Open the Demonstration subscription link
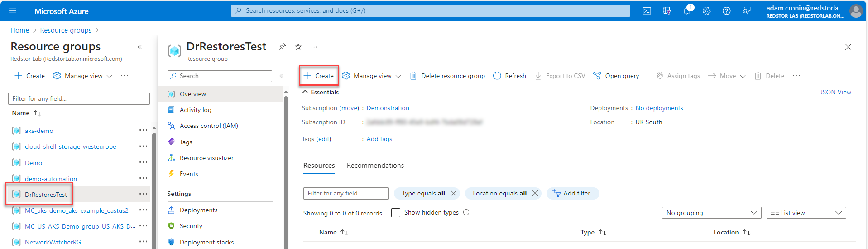Image resolution: width=868 pixels, height=249 pixels. [x=388, y=108]
